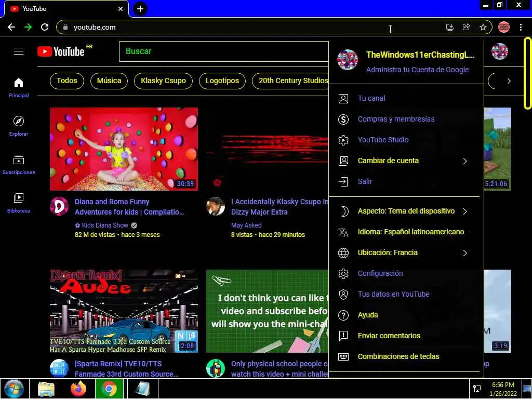The height and width of the screenshot is (399, 532).
Task: Click Kids Diana Show channel name
Action: pyautogui.click(x=105, y=225)
